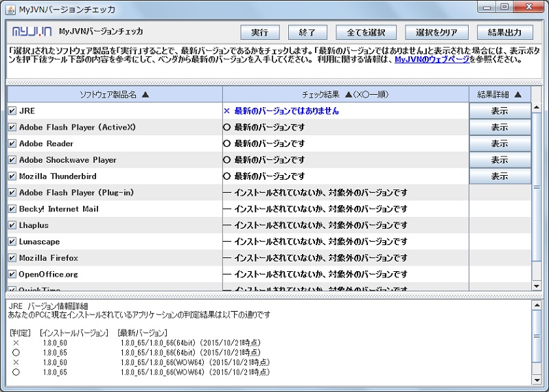
Task: Uncheck the Mozilla Firefox checkbox
Action: click(x=12, y=258)
